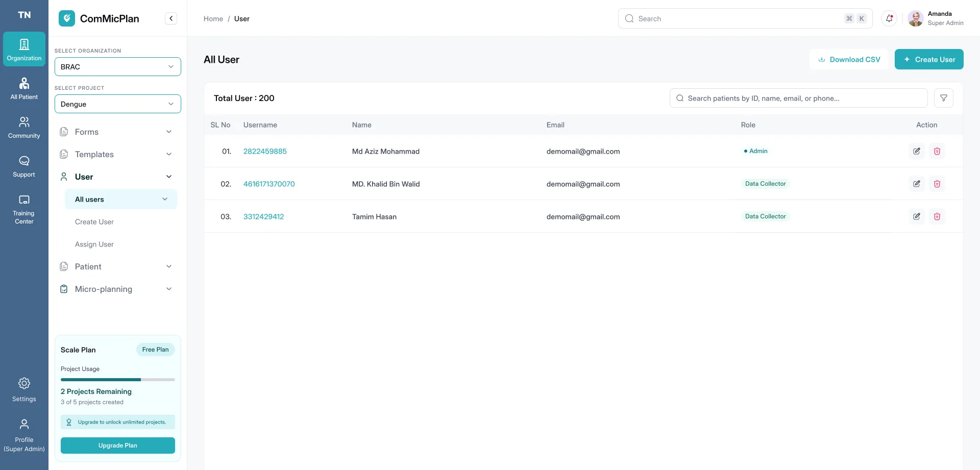
Task: Open Settings gear in the rail
Action: [24, 390]
